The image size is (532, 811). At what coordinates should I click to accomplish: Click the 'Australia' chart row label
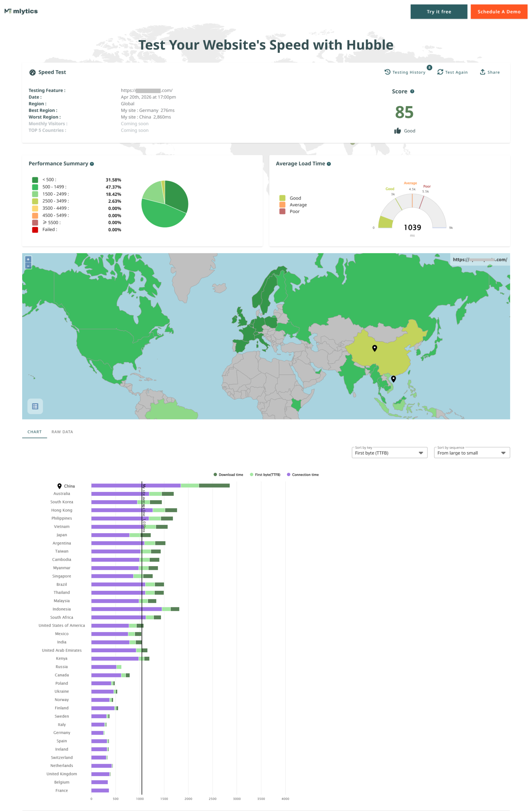click(x=62, y=494)
